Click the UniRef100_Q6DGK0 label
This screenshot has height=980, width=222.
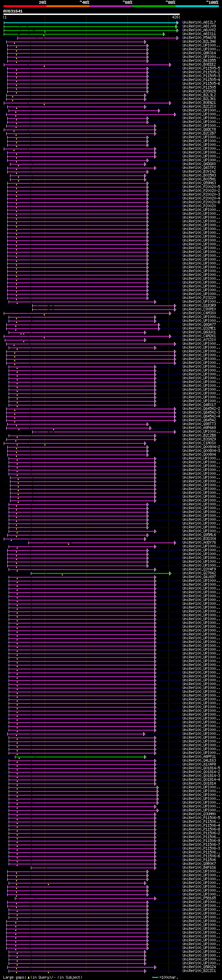click(x=199, y=164)
